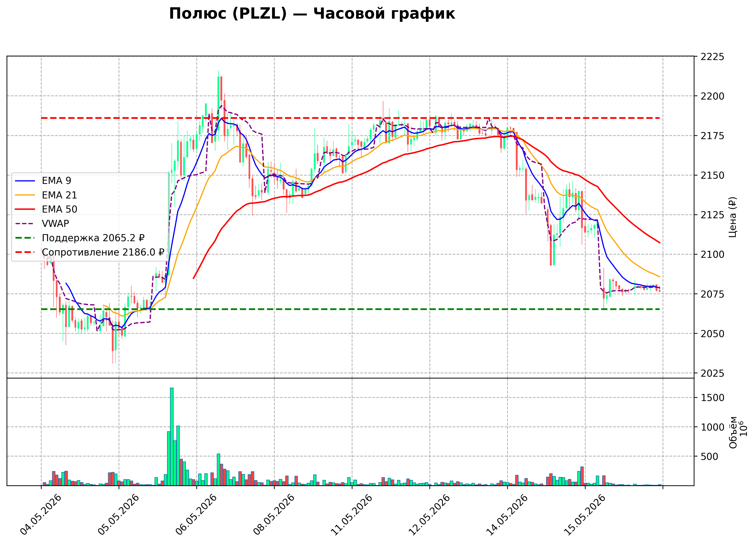Click the date label "08.05.2026"
This screenshot has width=756, height=544.
274,514
